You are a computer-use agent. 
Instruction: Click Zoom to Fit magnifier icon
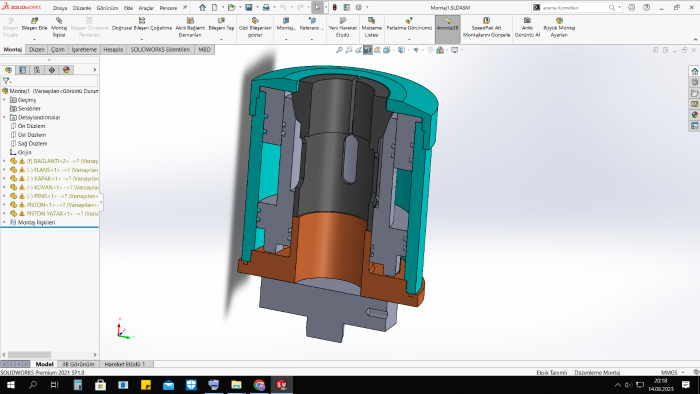coord(339,50)
